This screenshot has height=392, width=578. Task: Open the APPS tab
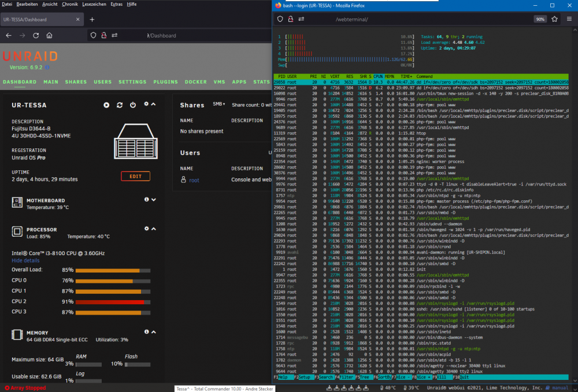(x=239, y=82)
